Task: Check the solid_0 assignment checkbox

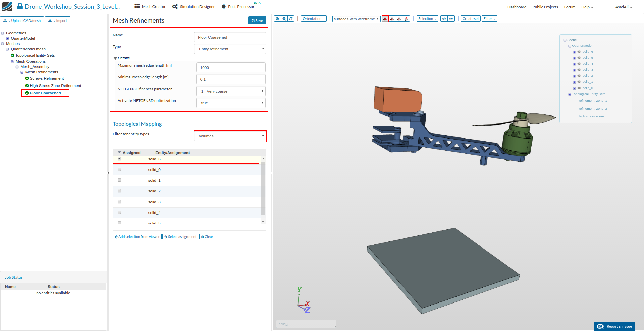Action: point(119,170)
